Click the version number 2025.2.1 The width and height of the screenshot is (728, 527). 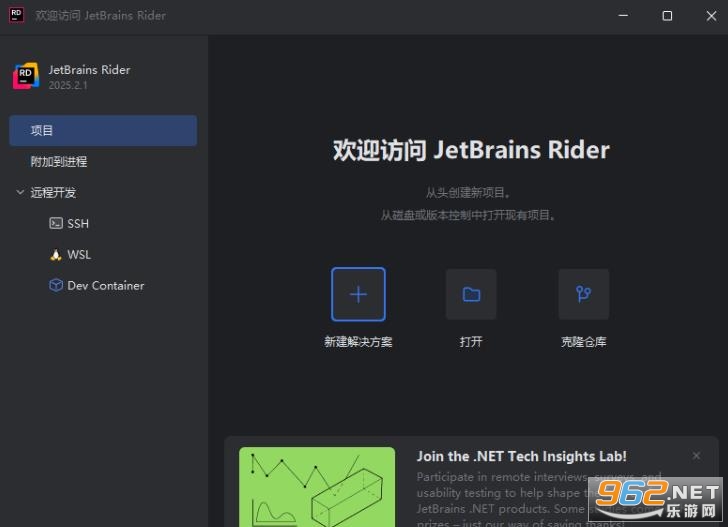68,85
